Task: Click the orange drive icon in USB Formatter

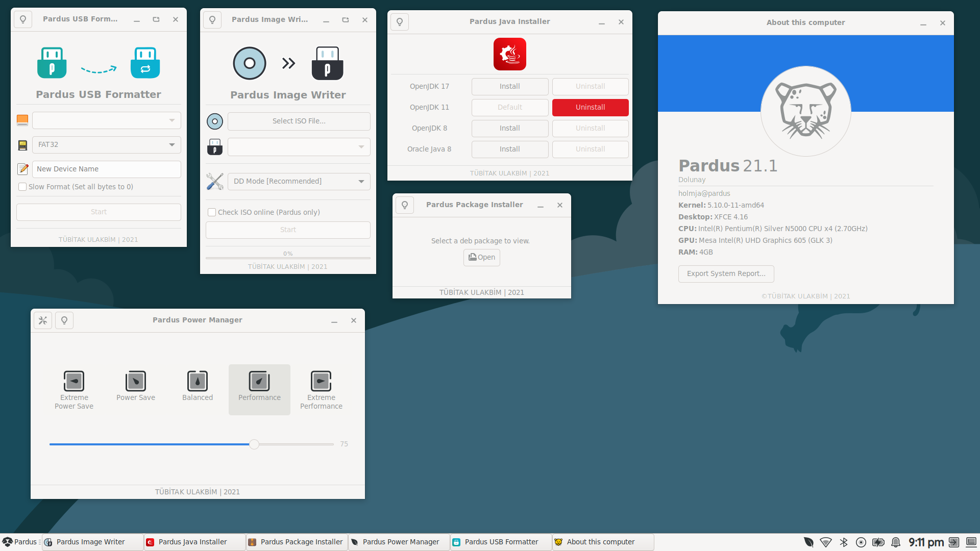Action: [22, 120]
